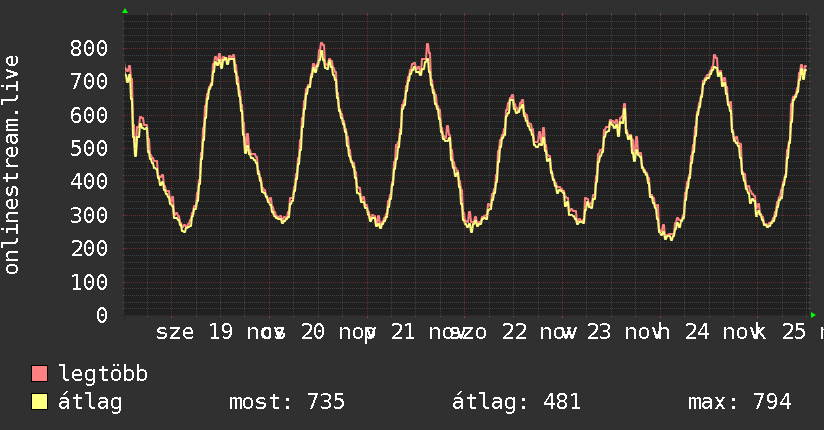Click the '20 nov' x-axis date label
The height and width of the screenshot is (430, 824).
[x=338, y=332]
